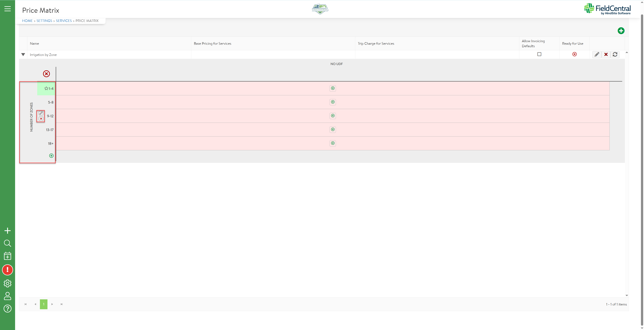The image size is (644, 330).
Task: Click the star on the 1-4 row
Action: coord(46,88)
